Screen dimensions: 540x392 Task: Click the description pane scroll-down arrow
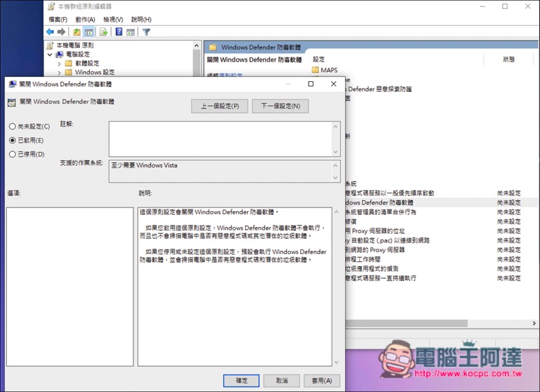[336, 362]
